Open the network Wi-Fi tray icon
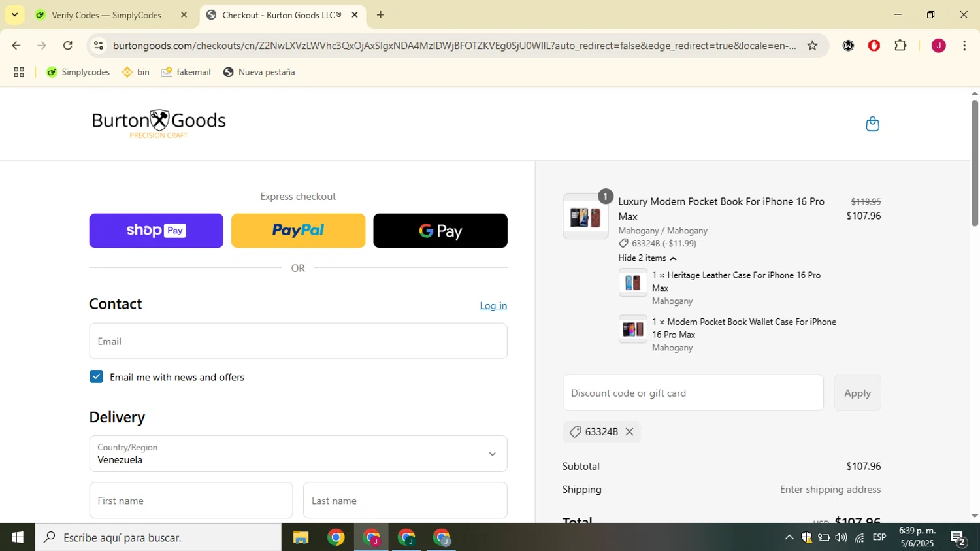This screenshot has width=980, height=551. (859, 537)
